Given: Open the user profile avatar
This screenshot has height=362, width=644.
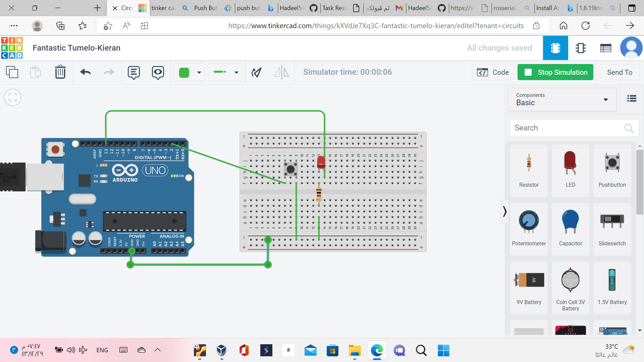Looking at the screenshot, I should (x=631, y=48).
